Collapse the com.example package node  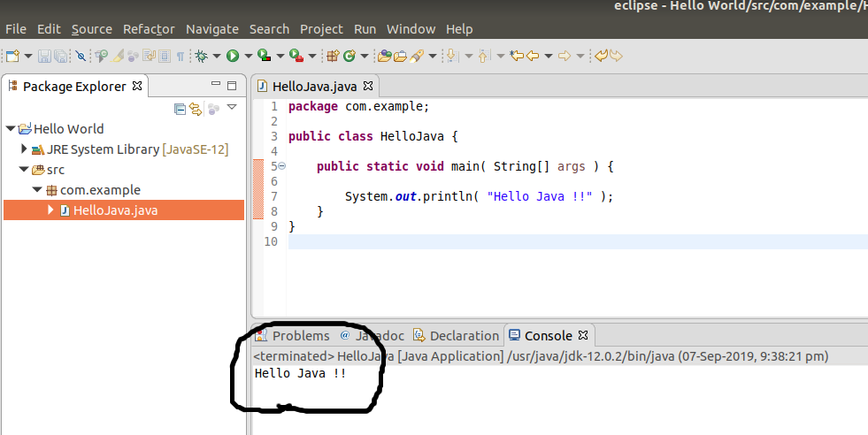[x=37, y=190]
